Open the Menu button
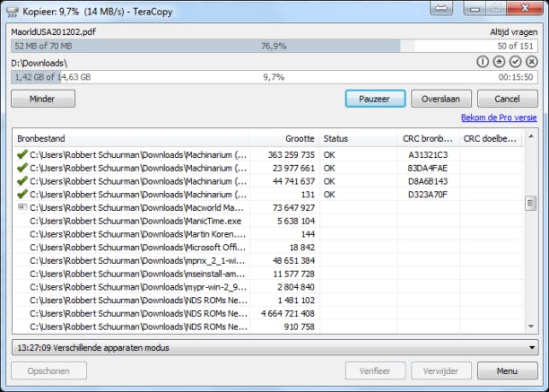Image resolution: width=549 pixels, height=392 pixels. pos(508,370)
